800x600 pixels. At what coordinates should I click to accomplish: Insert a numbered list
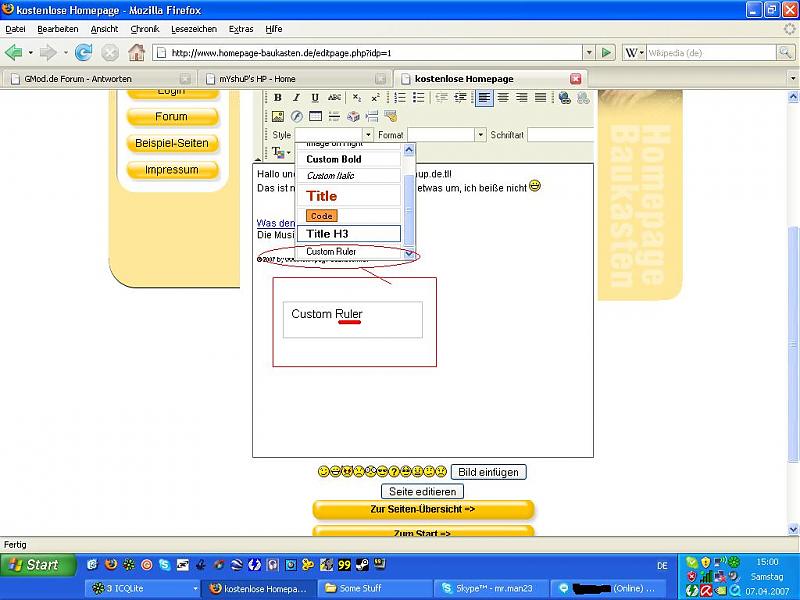[399, 98]
